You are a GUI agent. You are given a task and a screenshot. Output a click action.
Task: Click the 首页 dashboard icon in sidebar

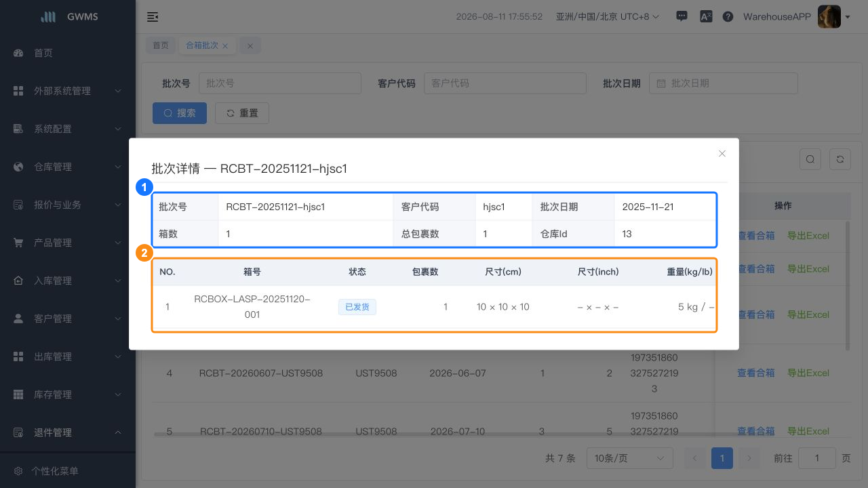[x=19, y=53]
